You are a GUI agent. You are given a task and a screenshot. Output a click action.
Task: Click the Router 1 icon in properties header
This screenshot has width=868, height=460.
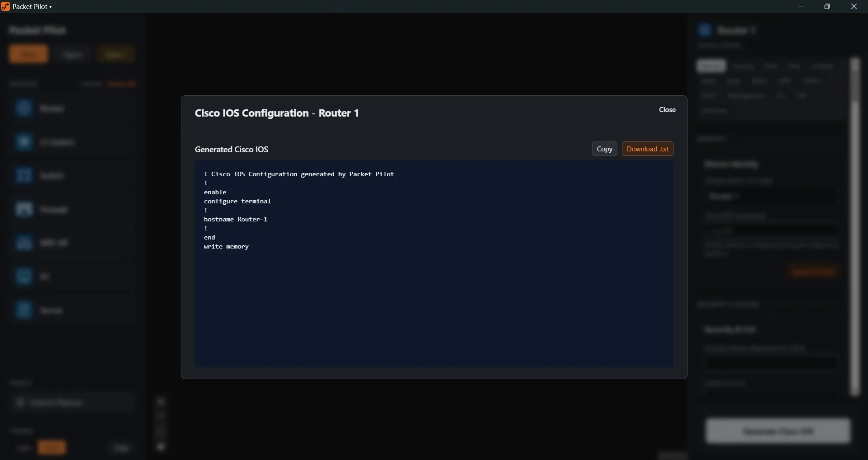(705, 30)
